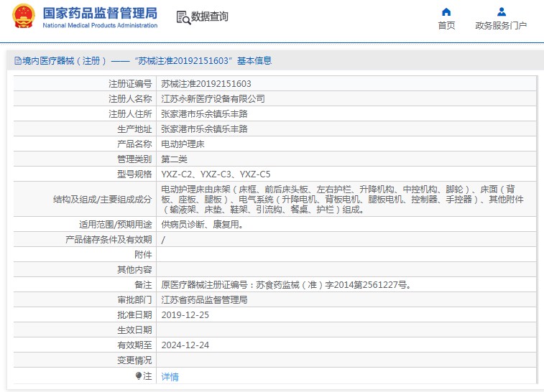Click the 注册人名称 row label
544x392 pixels.
[130, 99]
